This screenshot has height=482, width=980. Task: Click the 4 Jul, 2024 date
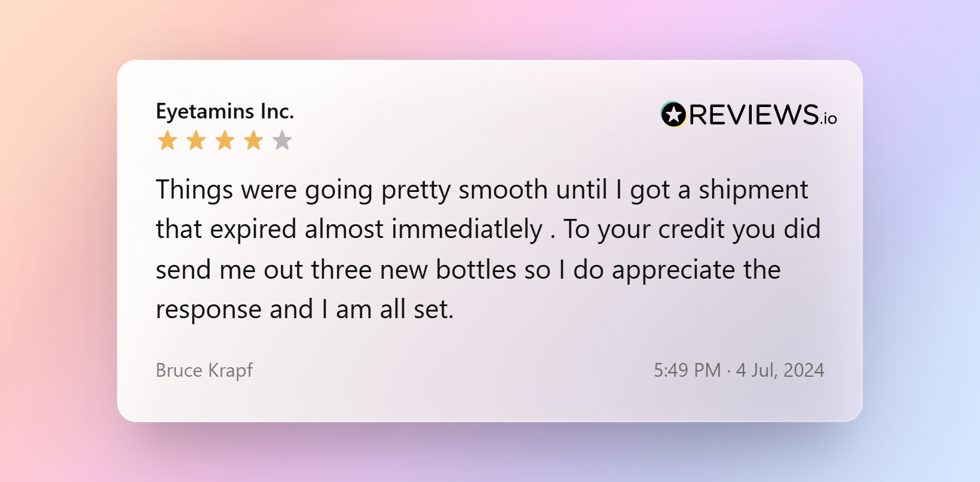(x=780, y=370)
